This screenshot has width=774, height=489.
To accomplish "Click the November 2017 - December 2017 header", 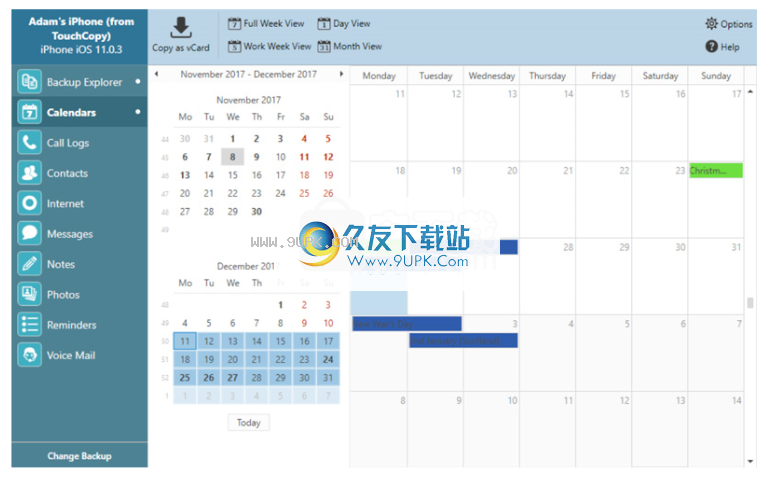I will point(249,74).
